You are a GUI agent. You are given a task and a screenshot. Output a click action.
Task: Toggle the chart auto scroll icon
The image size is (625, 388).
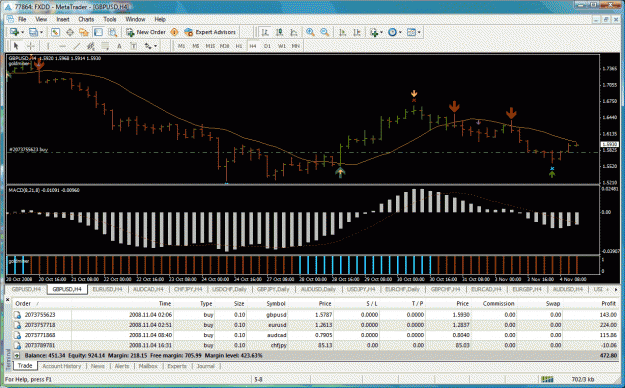342,32
